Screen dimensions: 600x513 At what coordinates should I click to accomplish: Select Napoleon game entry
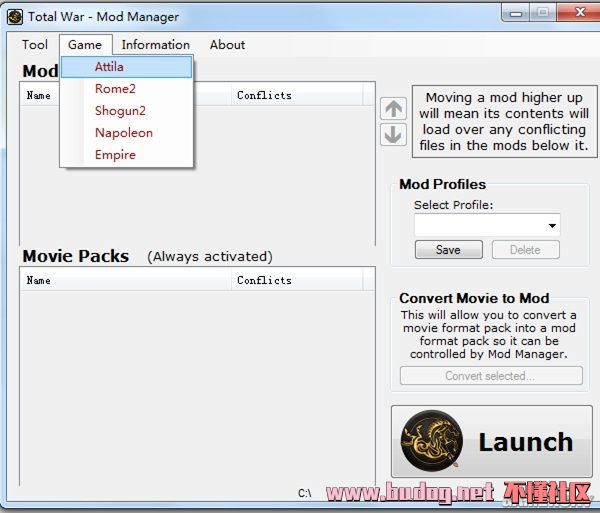pos(126,133)
